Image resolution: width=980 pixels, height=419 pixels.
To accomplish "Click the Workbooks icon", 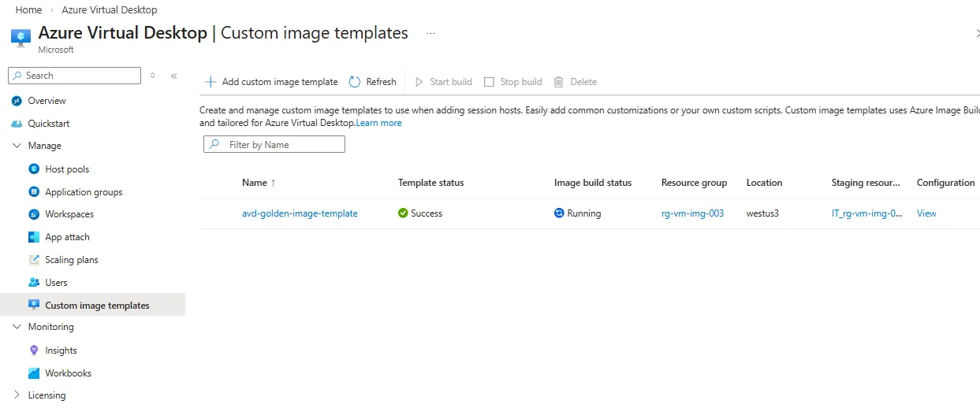I will point(34,373).
